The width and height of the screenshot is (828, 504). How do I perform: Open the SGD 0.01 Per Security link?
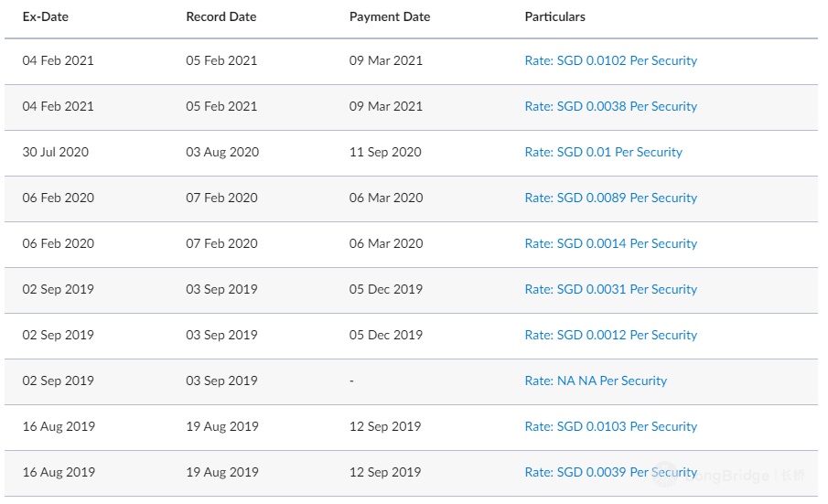pos(603,152)
